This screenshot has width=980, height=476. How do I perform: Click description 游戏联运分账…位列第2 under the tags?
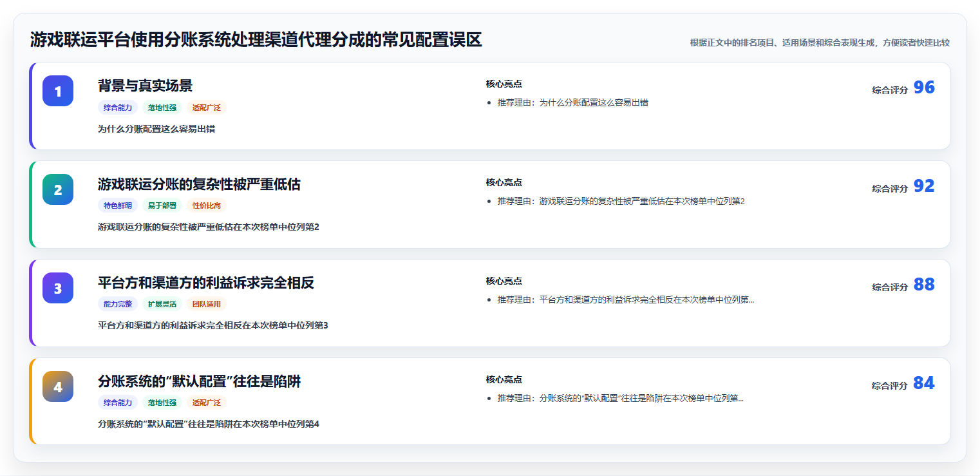[209, 227]
